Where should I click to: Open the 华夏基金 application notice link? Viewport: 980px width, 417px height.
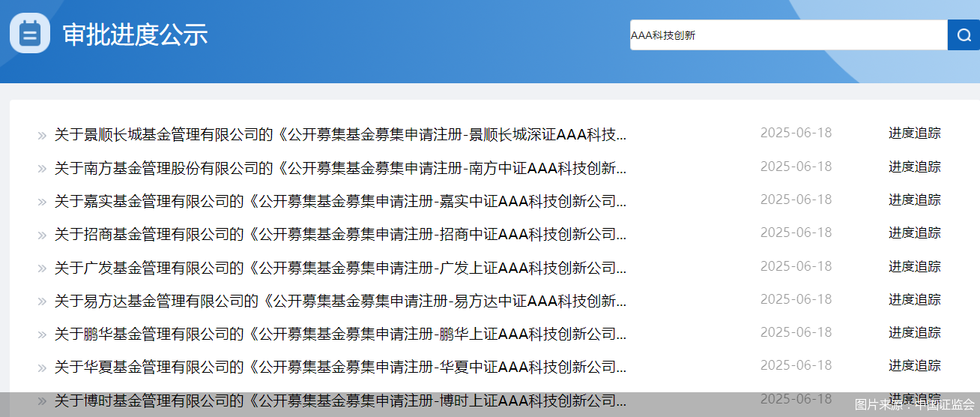pos(340,367)
